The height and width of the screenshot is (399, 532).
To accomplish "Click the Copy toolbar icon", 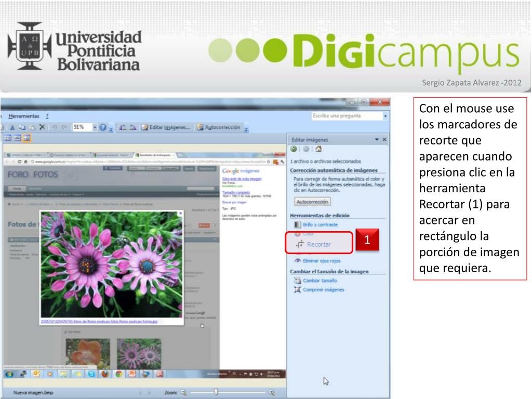I will pyautogui.click(x=22, y=127).
